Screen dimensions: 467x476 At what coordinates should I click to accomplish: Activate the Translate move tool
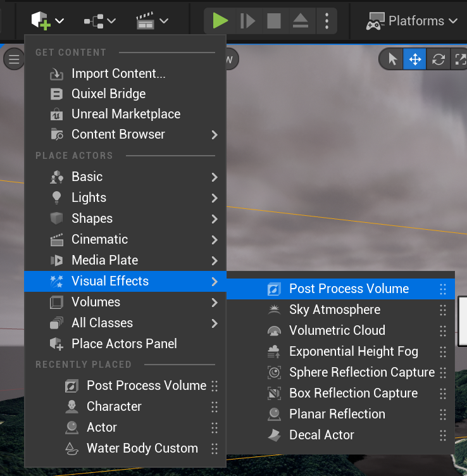coord(415,59)
